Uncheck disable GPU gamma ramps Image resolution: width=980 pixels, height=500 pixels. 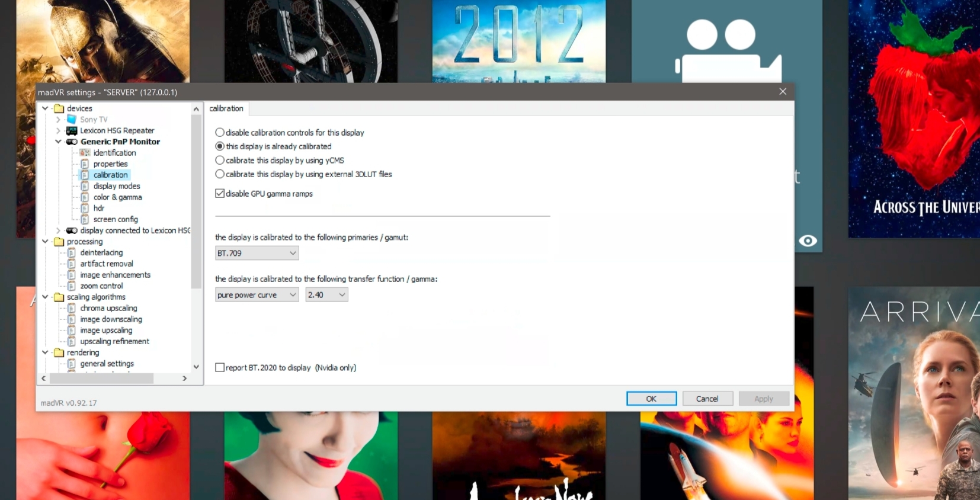click(220, 194)
